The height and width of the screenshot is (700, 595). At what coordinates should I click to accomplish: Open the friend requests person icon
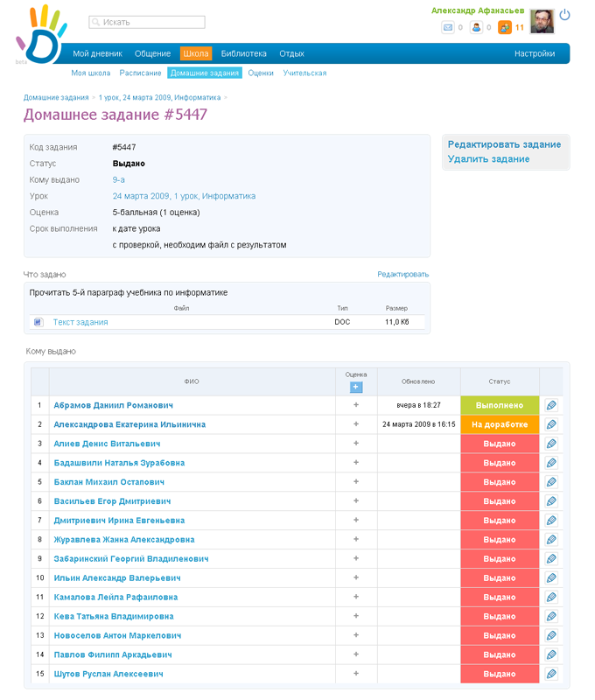pos(476,28)
